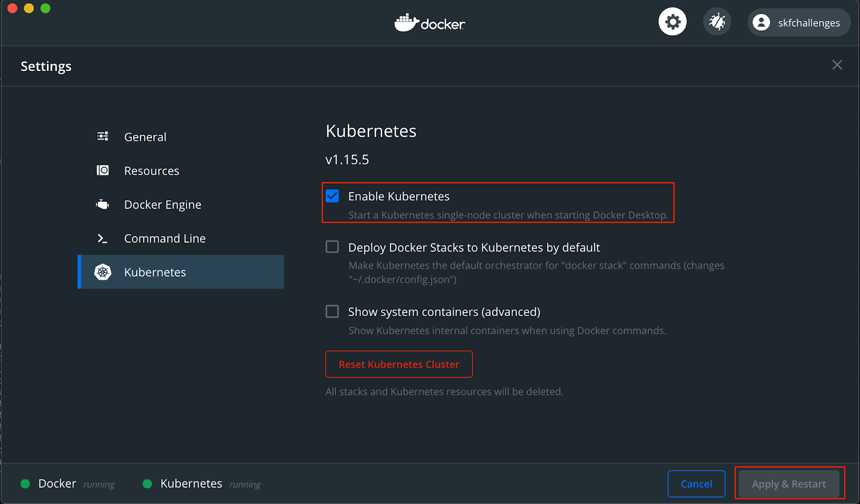Click the Cancel button

tap(697, 484)
